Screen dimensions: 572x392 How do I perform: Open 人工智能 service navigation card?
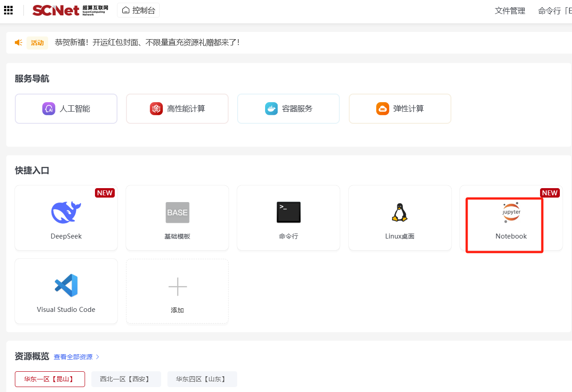click(x=66, y=108)
